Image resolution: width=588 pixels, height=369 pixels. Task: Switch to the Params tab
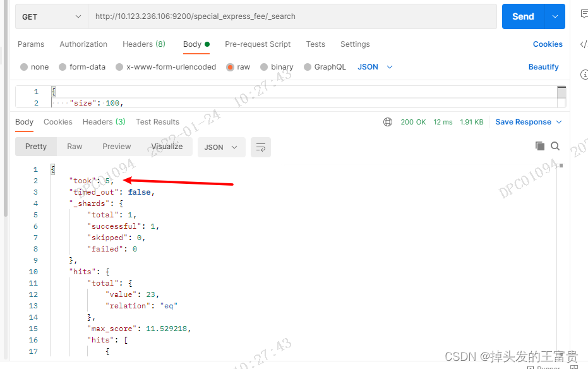click(x=31, y=44)
